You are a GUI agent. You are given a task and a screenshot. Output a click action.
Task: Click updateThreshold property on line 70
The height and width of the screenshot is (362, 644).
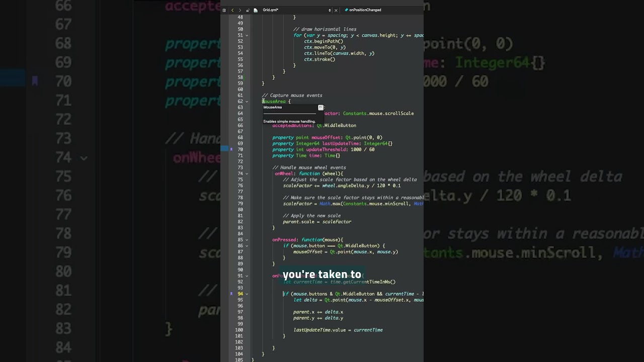coord(327,149)
